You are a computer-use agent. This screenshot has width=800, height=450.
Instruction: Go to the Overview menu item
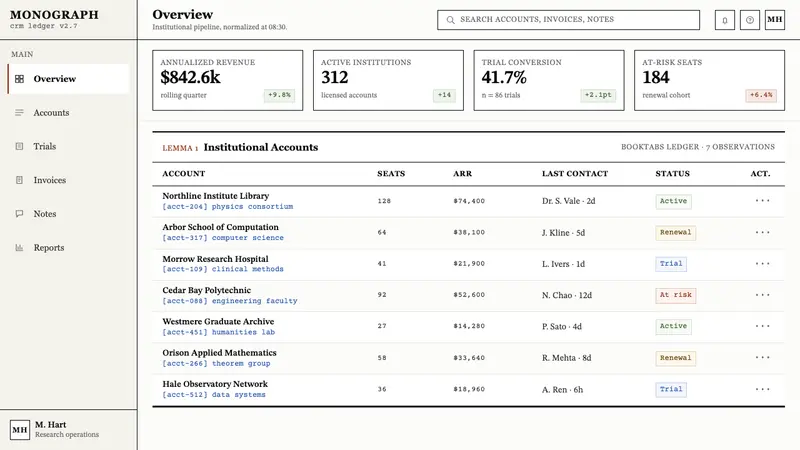[68, 79]
